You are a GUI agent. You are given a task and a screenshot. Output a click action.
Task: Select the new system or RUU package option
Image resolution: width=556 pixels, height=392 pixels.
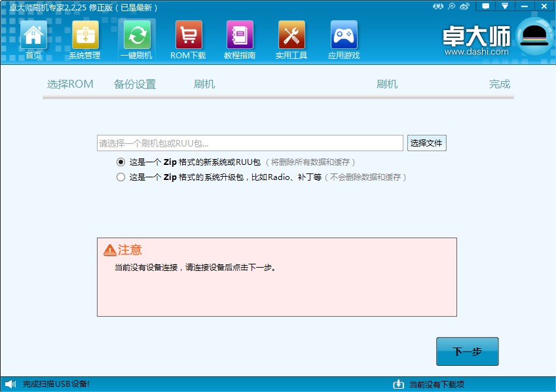pos(120,162)
